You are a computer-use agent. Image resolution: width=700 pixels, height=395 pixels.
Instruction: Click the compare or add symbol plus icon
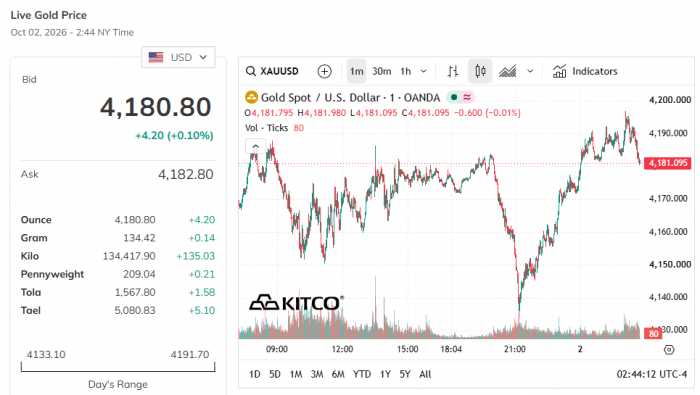[325, 71]
